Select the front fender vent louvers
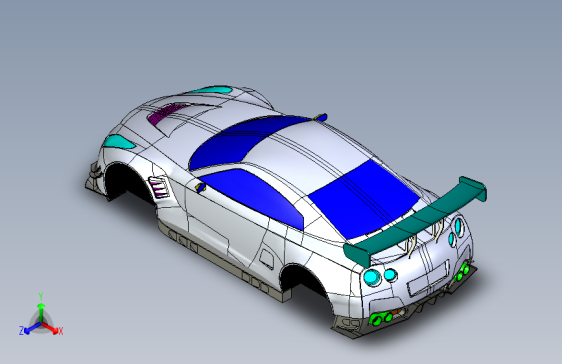This screenshot has height=364, width=562. (x=159, y=187)
